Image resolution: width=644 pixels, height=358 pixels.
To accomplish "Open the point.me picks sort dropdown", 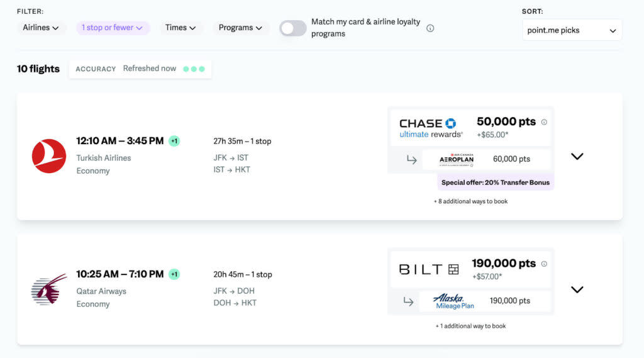I will pyautogui.click(x=572, y=30).
